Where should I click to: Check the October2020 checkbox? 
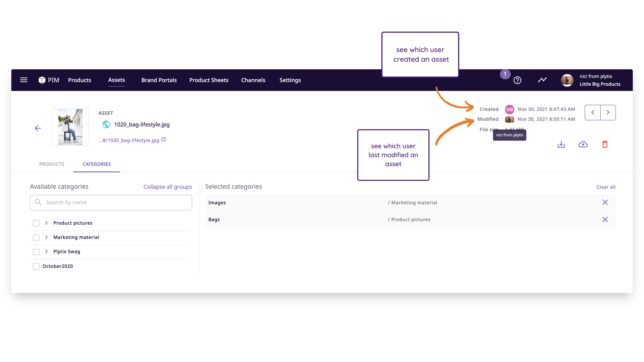click(36, 266)
